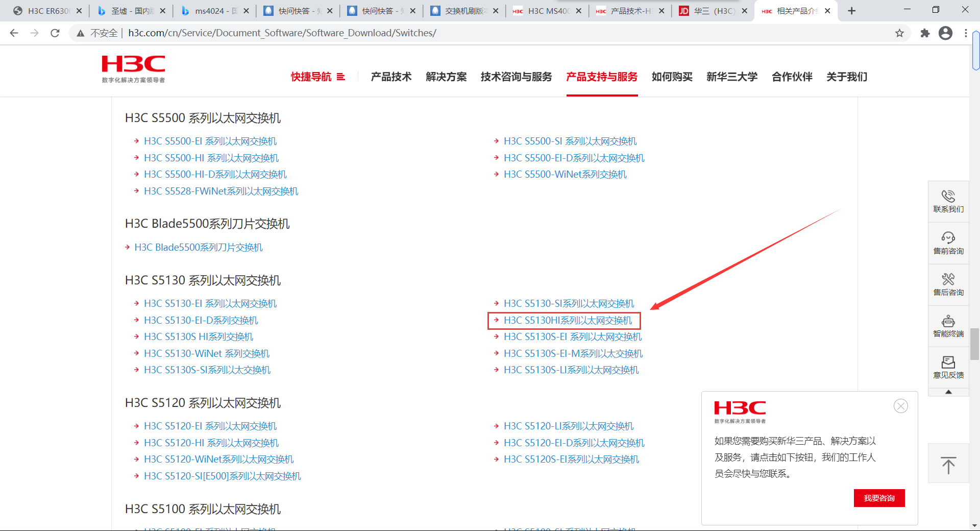This screenshot has height=531, width=980.
Task: Open H3C S5120-LI系列以太网交换机 link
Action: click(569, 426)
